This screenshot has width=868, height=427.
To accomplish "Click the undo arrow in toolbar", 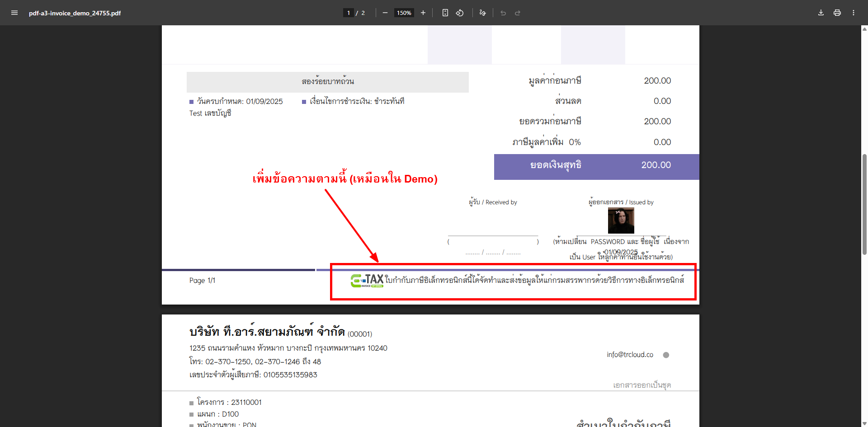I will (503, 13).
